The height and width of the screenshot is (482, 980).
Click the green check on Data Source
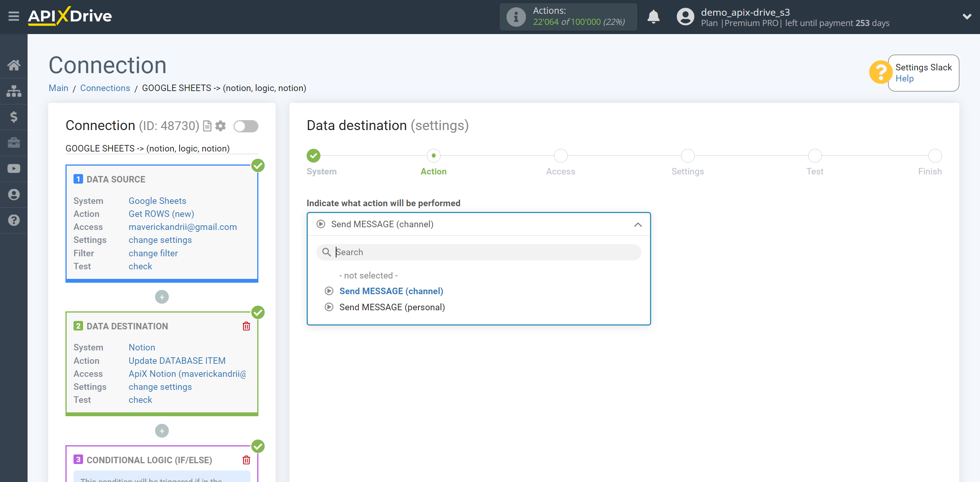258,166
